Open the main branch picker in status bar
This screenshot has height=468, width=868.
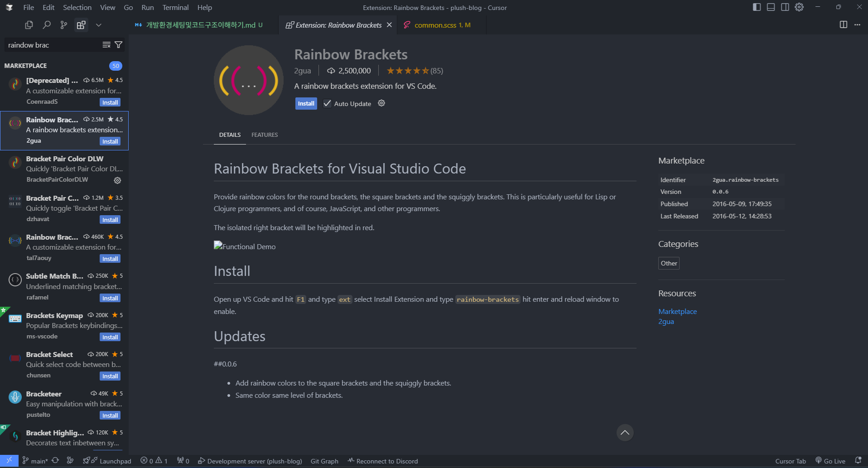[35, 461]
